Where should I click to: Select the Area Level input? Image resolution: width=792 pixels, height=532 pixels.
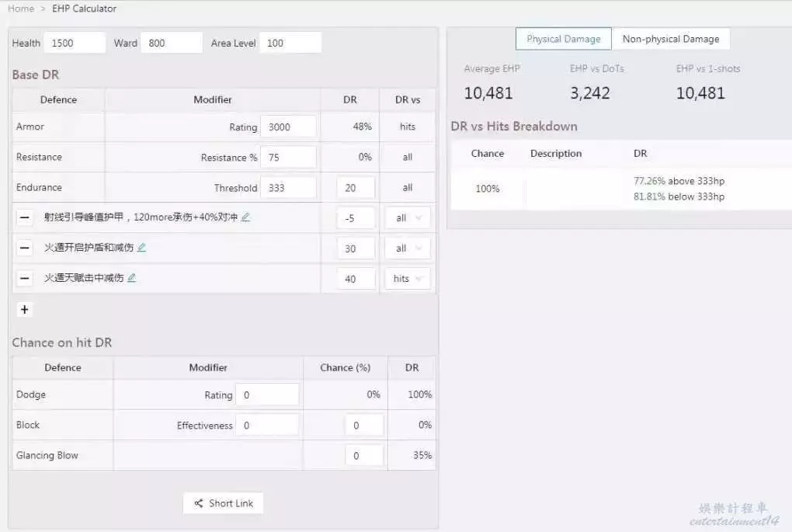290,43
